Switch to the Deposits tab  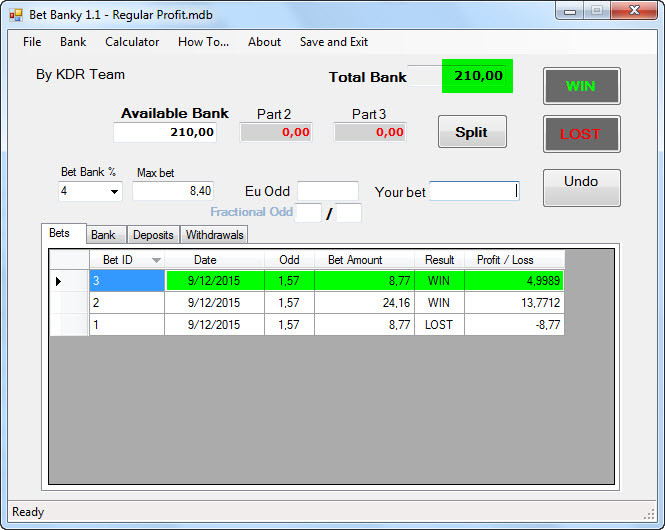(x=153, y=235)
